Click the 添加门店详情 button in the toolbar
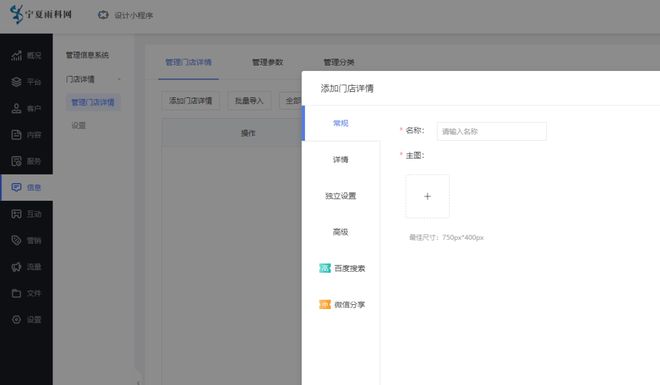Viewport: 660px width, 385px height. [191, 101]
